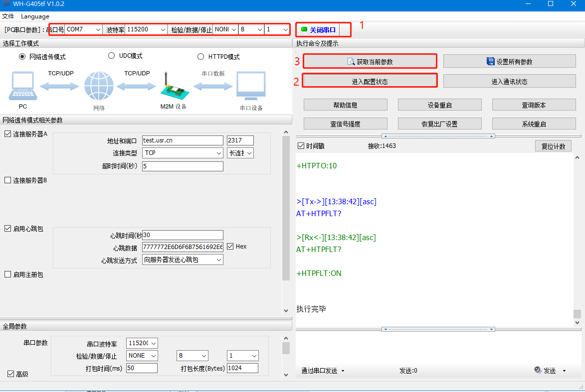Click the serial device monitor icon
The image size is (585, 392).
(x=251, y=87)
